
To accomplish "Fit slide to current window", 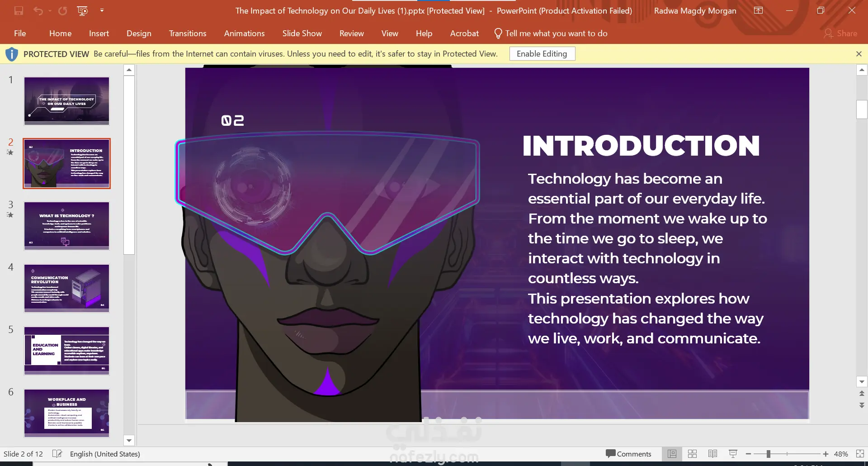I will (x=859, y=454).
